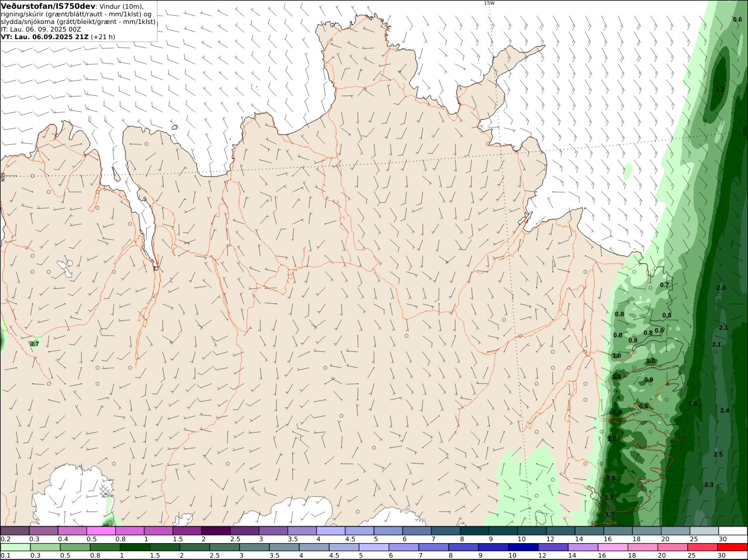Click the red swatch above lower-row '30'
Viewport: 748px width, 560px height.
click(733, 547)
